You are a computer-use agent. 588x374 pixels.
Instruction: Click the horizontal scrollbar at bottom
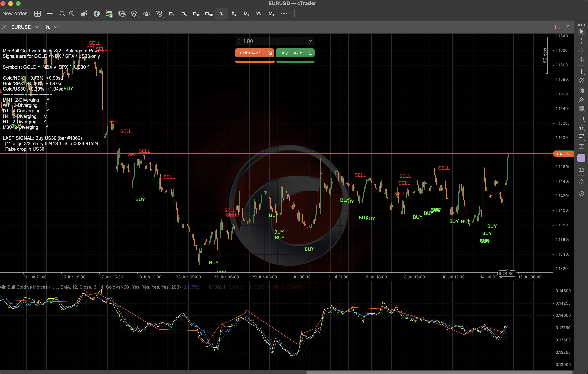click(x=439, y=372)
